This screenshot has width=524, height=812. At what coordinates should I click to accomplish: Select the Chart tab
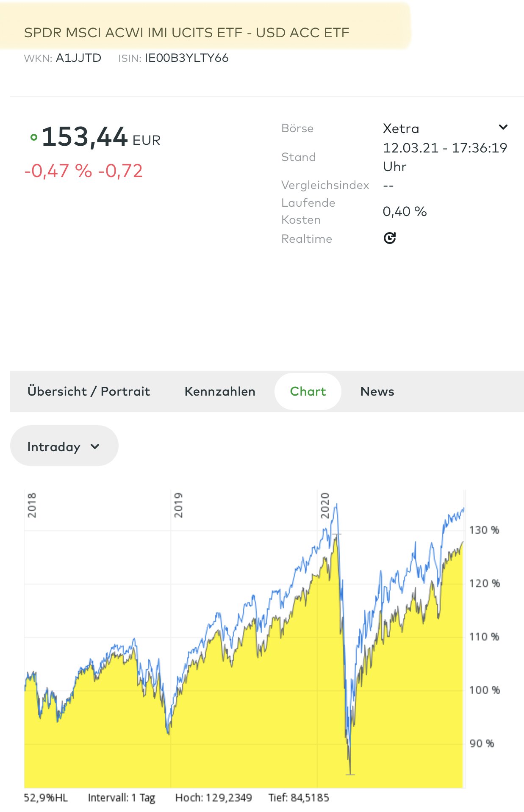coord(308,391)
